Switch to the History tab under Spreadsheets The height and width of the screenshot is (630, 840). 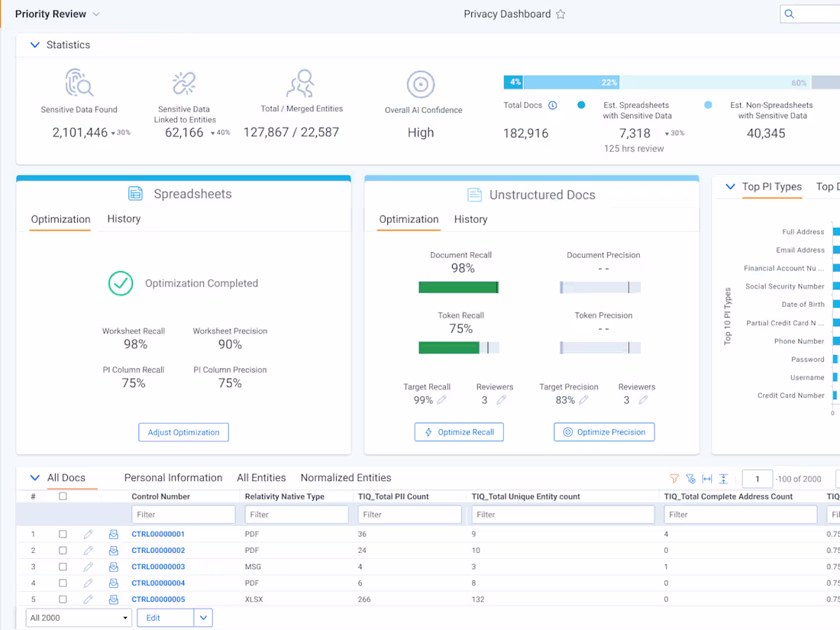(x=123, y=219)
